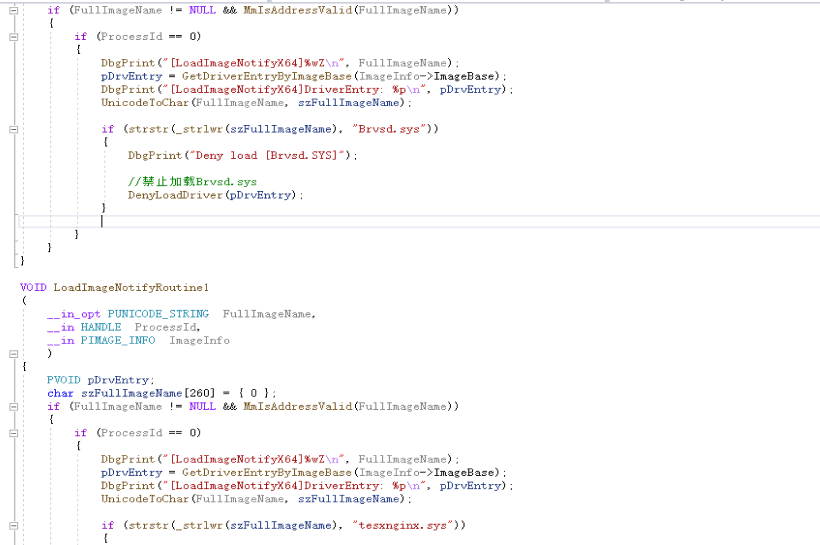
Task: Collapse the FullImageName != NULL block inside LoadImageNotifyRoutine1
Action: pyautogui.click(x=14, y=407)
